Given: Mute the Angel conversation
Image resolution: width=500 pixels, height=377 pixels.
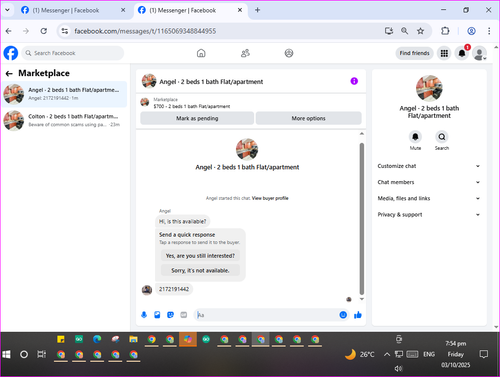Looking at the screenshot, I should click(x=415, y=137).
